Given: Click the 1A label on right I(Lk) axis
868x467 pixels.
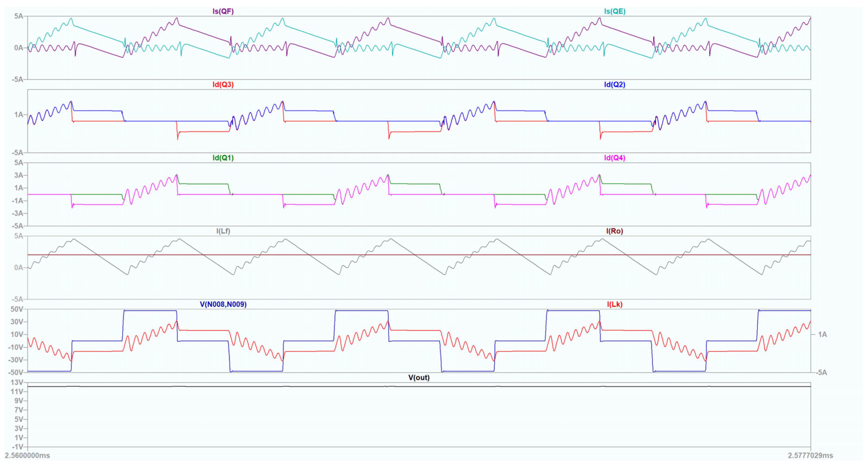Looking at the screenshot, I should click(x=823, y=334).
